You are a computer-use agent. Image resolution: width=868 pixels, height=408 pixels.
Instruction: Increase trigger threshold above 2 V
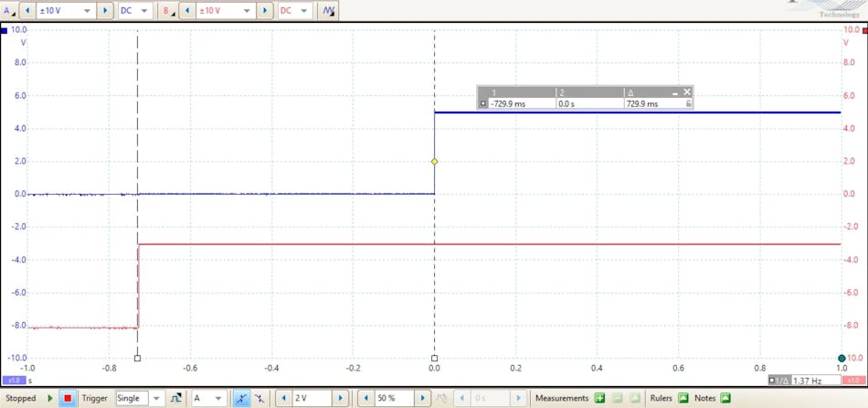340,398
